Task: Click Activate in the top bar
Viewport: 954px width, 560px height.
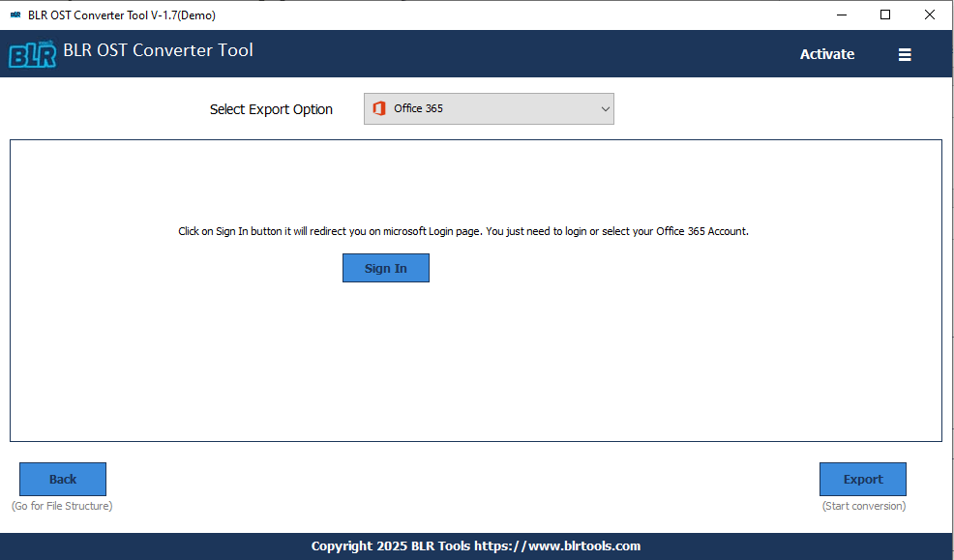Action: [826, 54]
